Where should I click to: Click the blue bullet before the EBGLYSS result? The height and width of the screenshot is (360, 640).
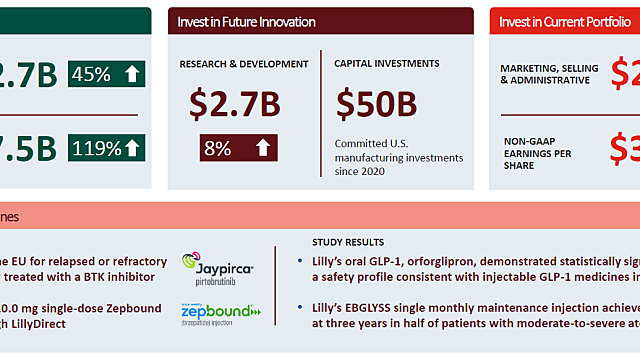pos(300,307)
